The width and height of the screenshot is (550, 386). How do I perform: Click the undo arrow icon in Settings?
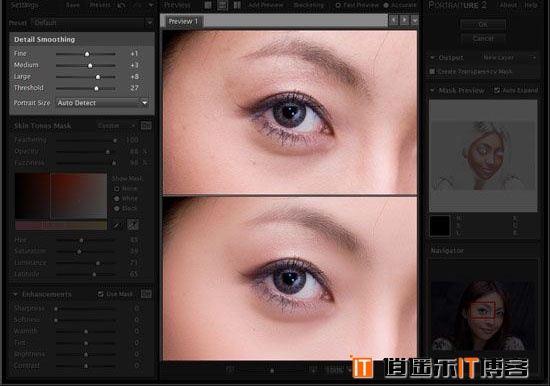tap(121, 5)
